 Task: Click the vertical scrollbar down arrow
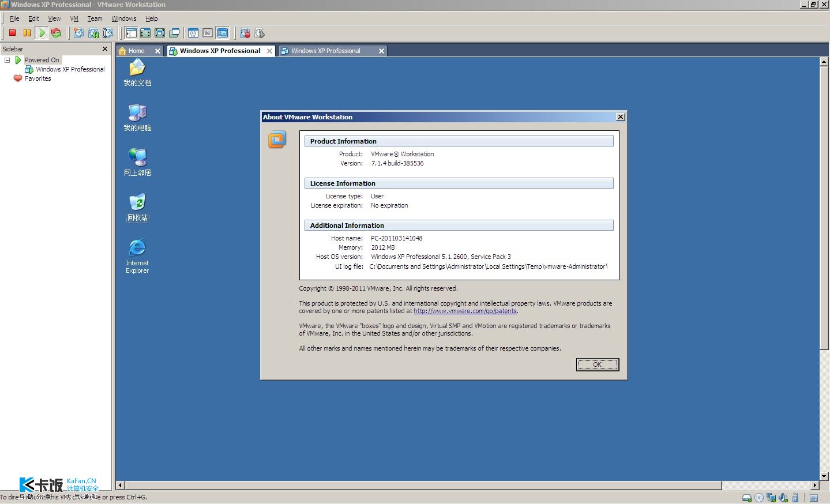(x=824, y=476)
